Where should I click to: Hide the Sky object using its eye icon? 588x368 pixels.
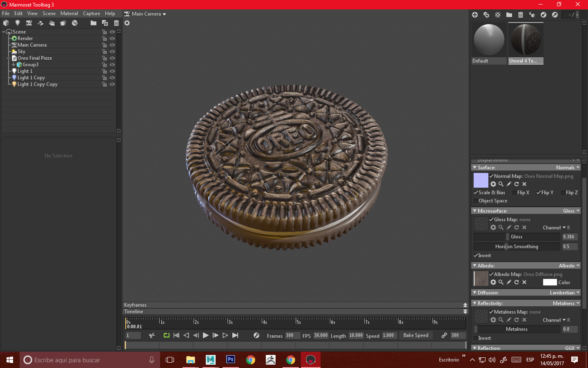112,52
